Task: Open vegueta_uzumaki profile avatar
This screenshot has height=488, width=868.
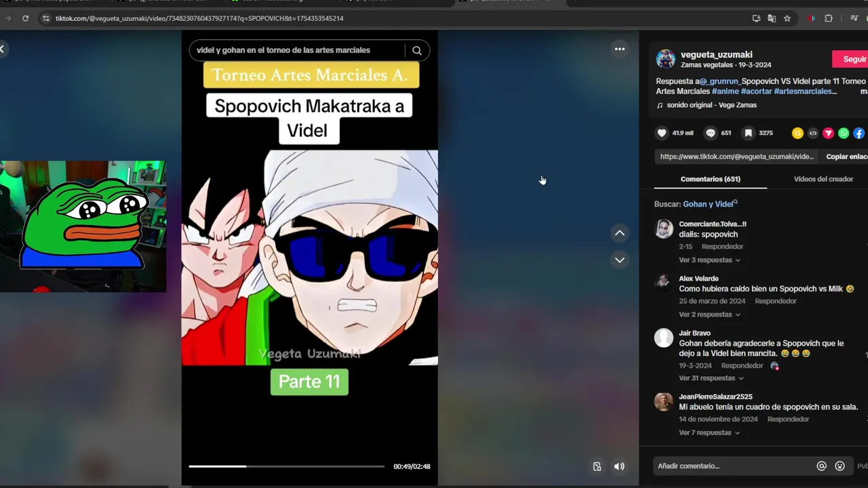Action: [665, 59]
